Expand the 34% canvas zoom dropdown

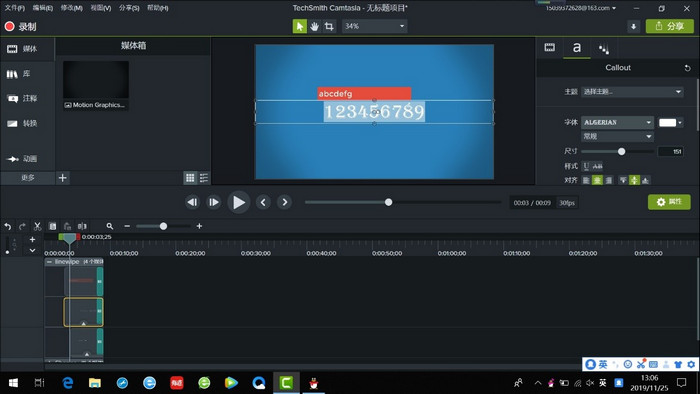coord(375,26)
